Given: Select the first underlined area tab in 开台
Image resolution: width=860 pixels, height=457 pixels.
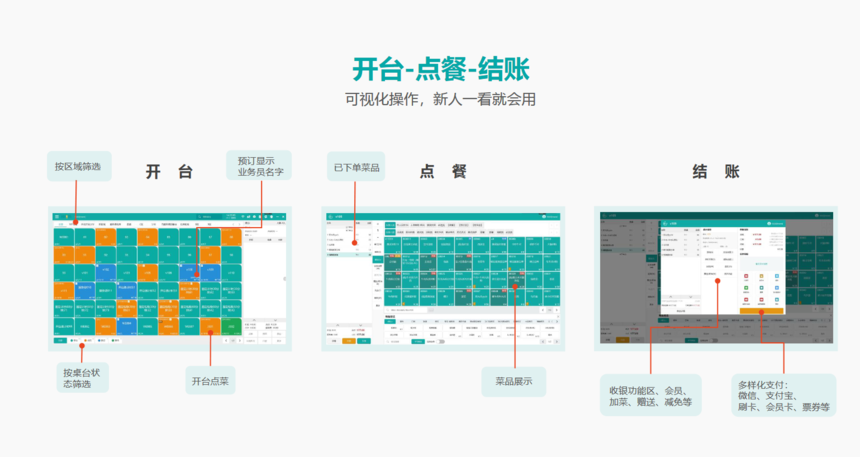Looking at the screenshot, I should (60, 224).
